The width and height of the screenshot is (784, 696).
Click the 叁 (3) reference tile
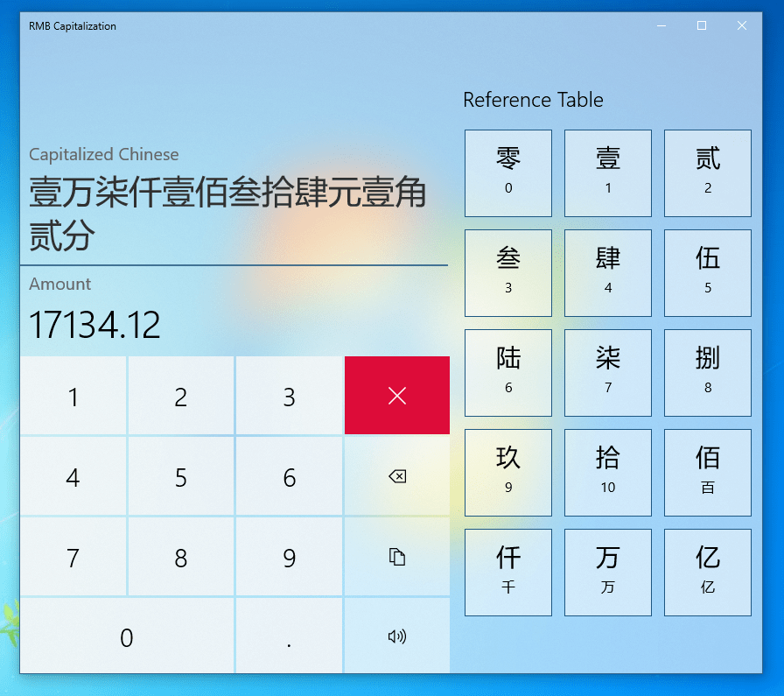[x=508, y=273]
